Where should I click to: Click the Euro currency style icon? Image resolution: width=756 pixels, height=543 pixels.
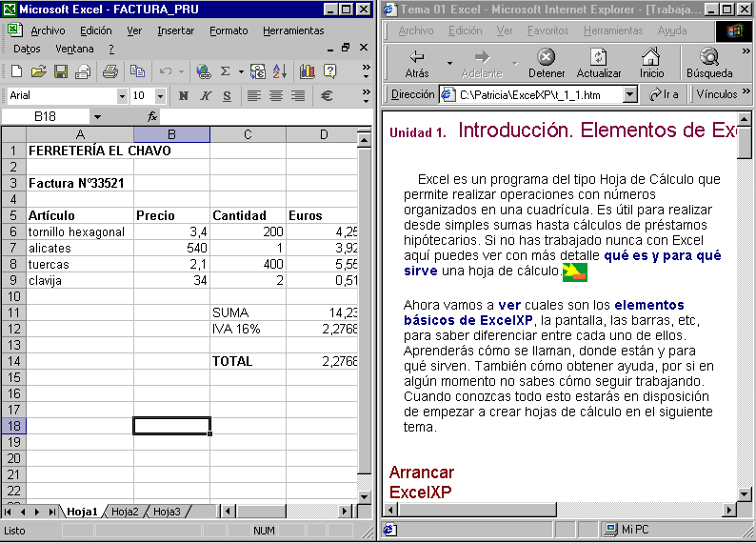pos(327,96)
